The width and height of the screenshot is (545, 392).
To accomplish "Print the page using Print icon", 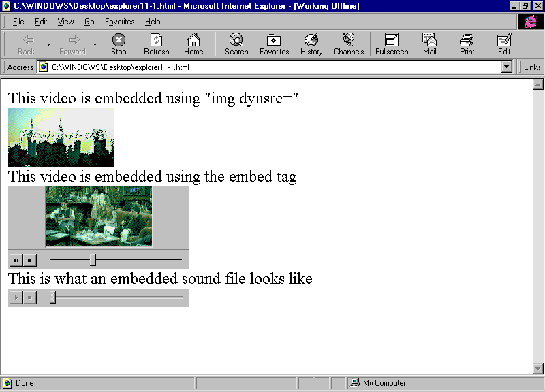I will [x=467, y=44].
